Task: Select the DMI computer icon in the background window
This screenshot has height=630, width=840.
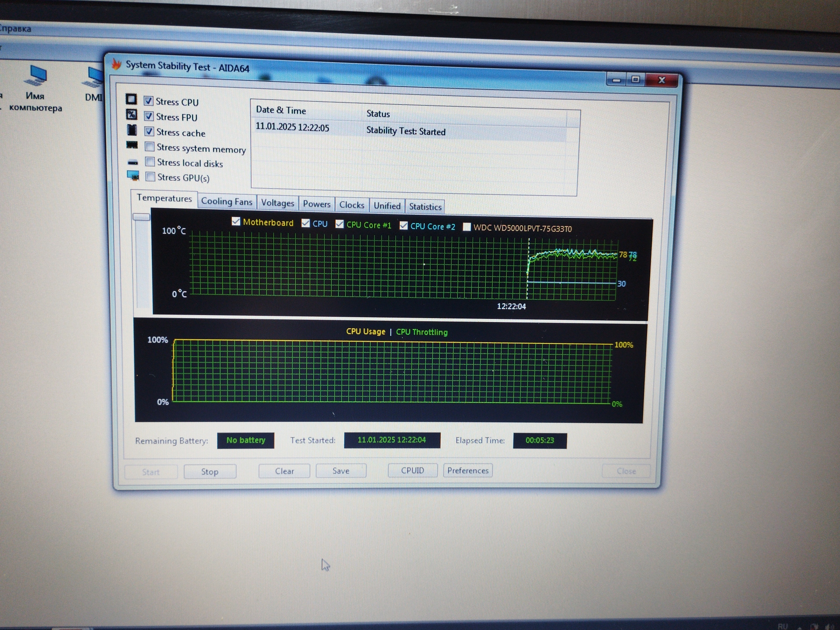Action: (x=93, y=84)
